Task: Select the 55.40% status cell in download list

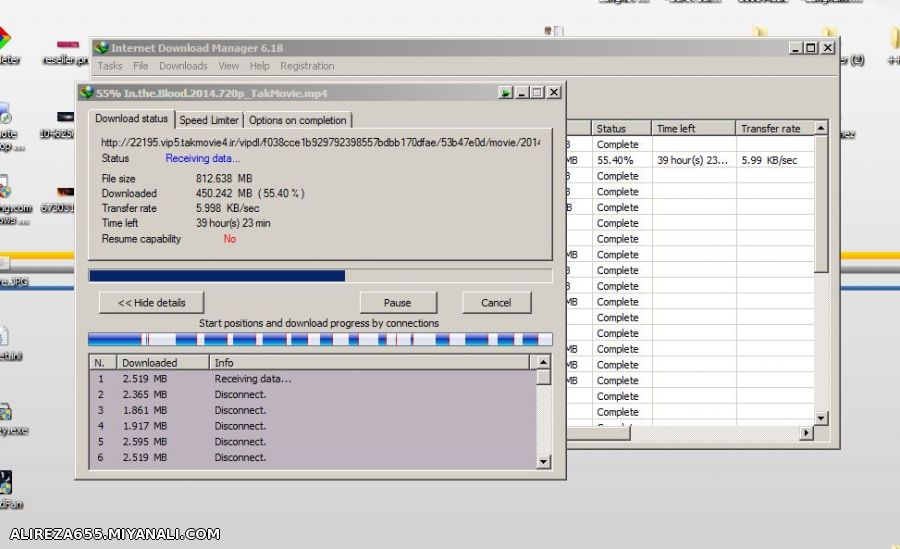Action: point(621,160)
